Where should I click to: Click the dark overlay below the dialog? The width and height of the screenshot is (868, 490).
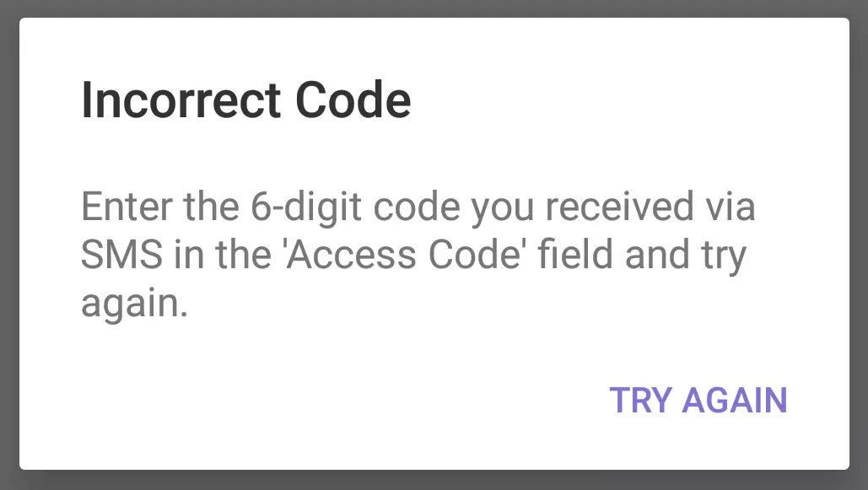pyautogui.click(x=434, y=481)
